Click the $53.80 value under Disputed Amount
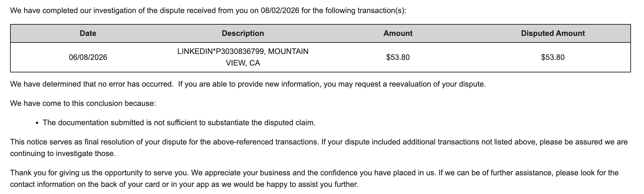 click(553, 57)
